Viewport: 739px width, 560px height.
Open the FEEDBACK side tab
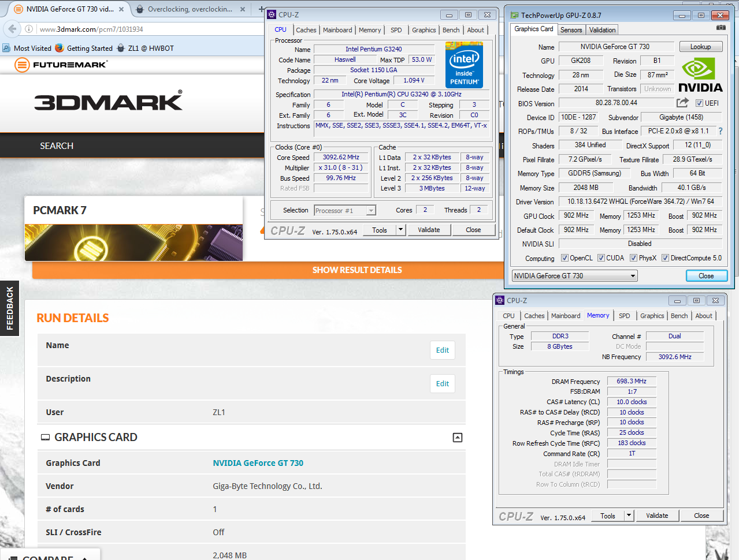tap(9, 308)
